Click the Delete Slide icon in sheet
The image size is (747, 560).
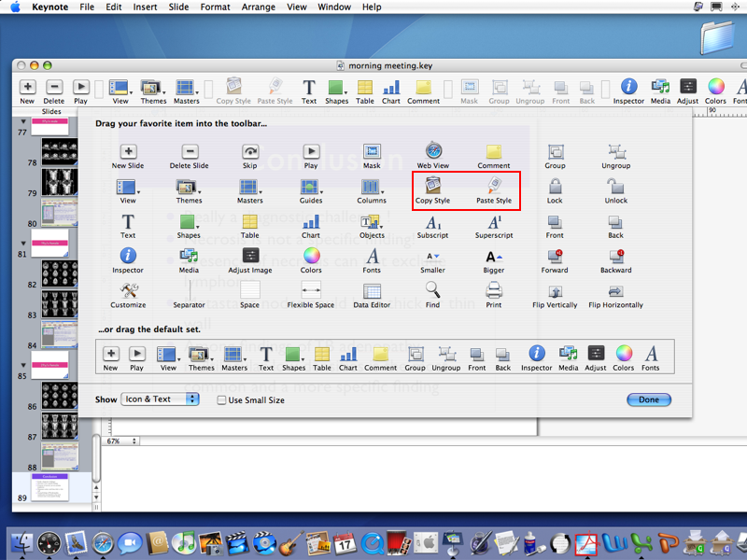(190, 152)
